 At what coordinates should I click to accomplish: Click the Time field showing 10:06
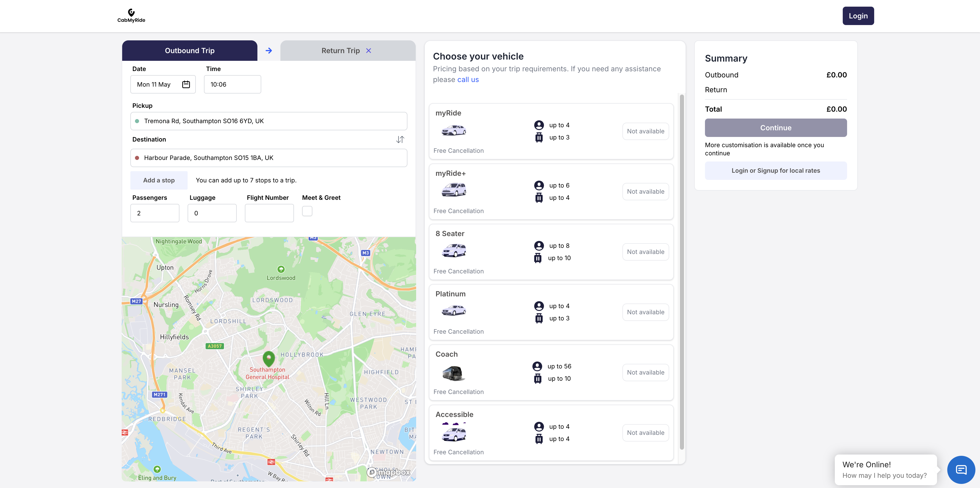(x=232, y=84)
